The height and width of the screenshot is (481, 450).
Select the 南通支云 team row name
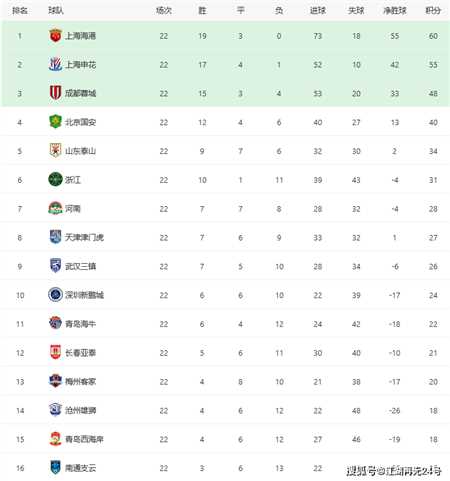[x=80, y=468]
